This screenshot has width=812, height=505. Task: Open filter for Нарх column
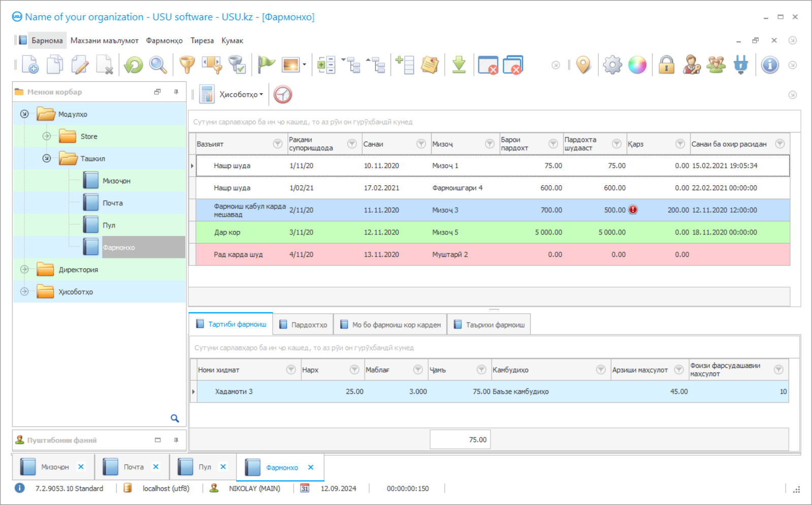(354, 369)
